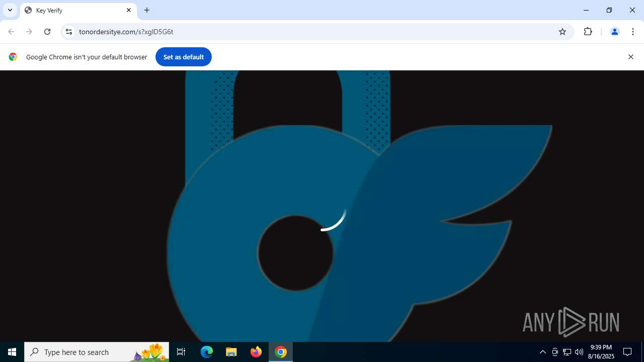This screenshot has height=362, width=644.
Task: Open Task View on taskbar
Action: click(x=181, y=352)
